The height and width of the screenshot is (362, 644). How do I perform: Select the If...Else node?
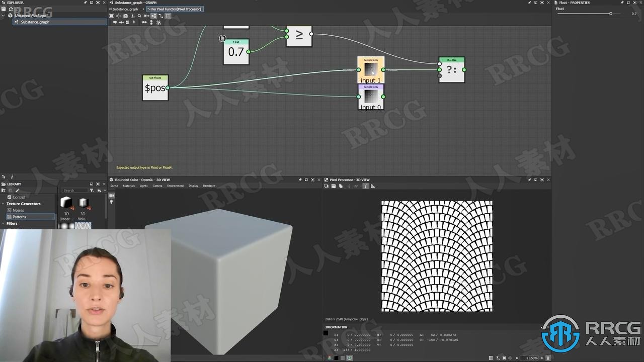452,70
